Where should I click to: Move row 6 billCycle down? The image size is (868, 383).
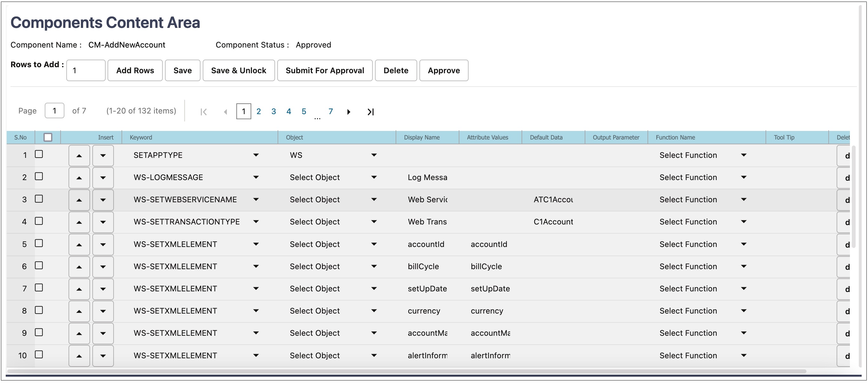103,267
